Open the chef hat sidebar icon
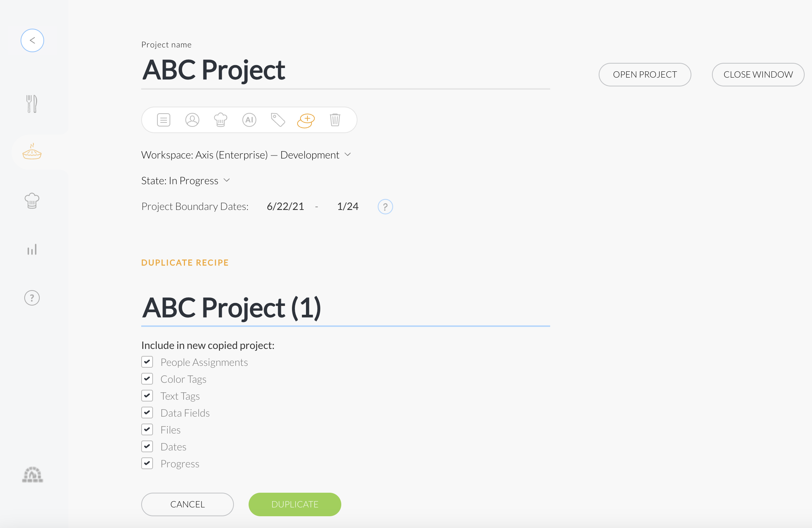 tap(32, 201)
